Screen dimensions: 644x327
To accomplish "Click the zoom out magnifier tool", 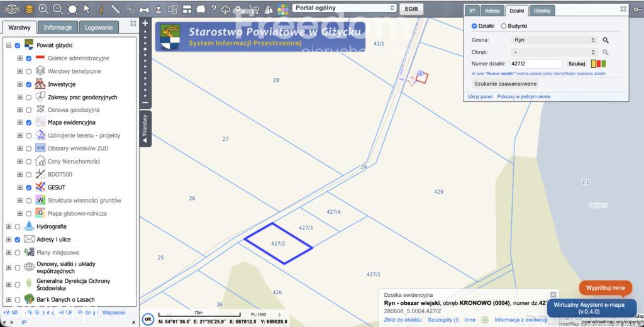I will (x=58, y=9).
